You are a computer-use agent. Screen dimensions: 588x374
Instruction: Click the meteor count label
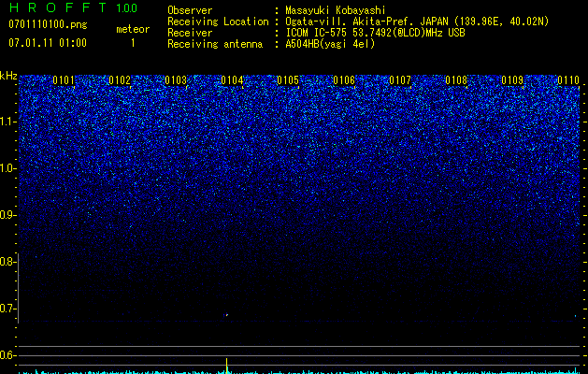coord(133,29)
